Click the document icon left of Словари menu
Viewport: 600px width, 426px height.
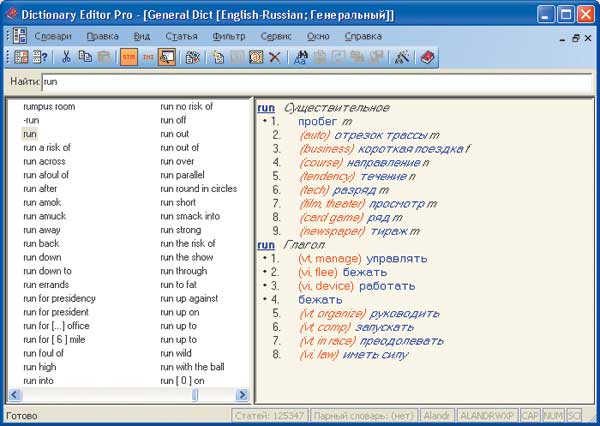pos(20,36)
